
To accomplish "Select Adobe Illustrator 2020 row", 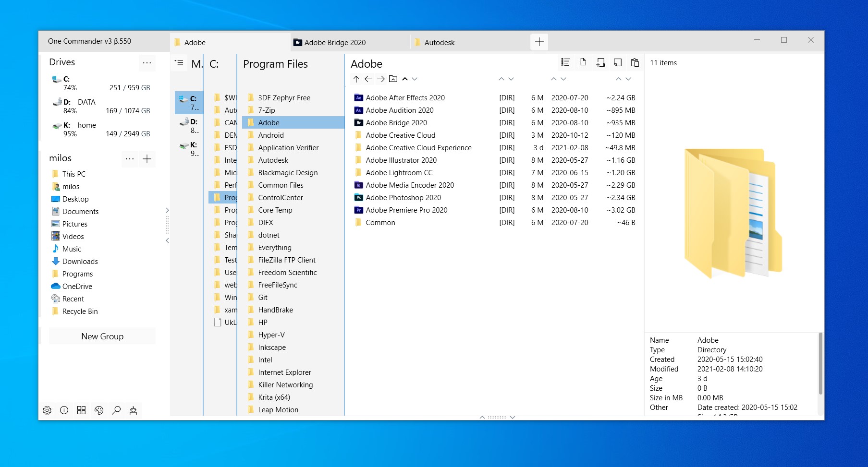I will (495, 160).
